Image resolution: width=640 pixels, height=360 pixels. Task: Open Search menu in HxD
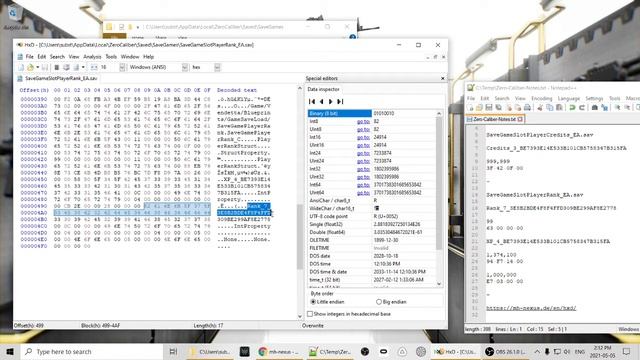(57, 57)
